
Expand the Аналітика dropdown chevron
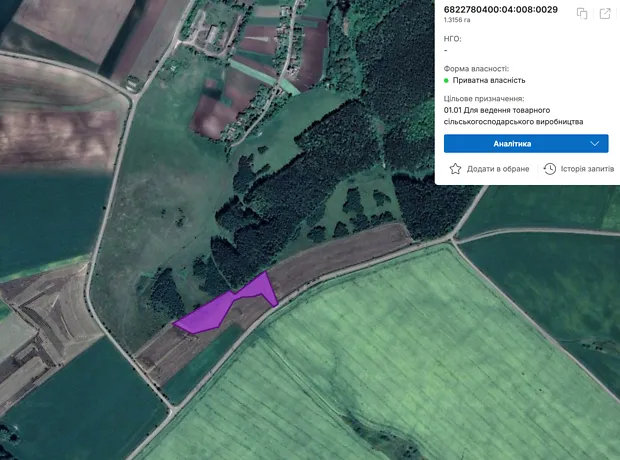point(594,144)
